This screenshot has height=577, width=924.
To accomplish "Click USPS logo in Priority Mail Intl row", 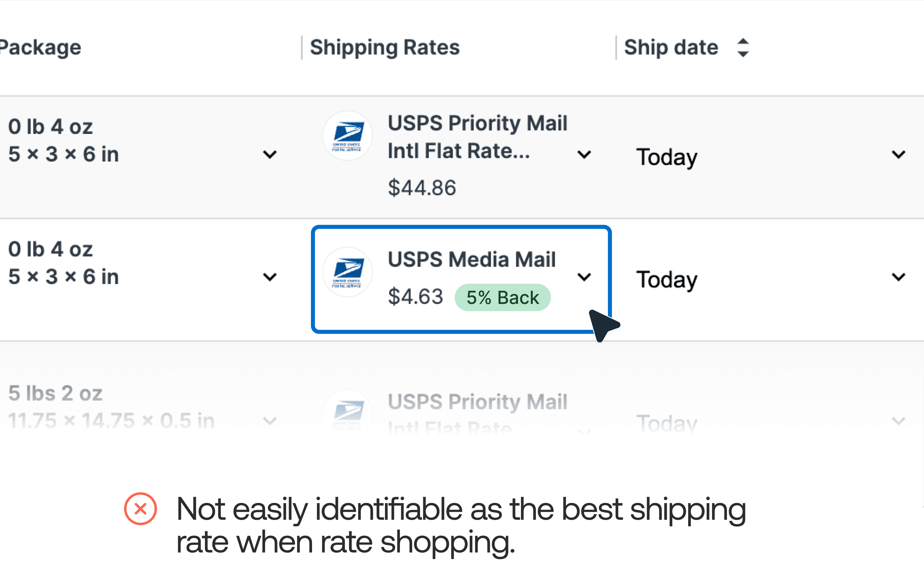I will pos(347,136).
